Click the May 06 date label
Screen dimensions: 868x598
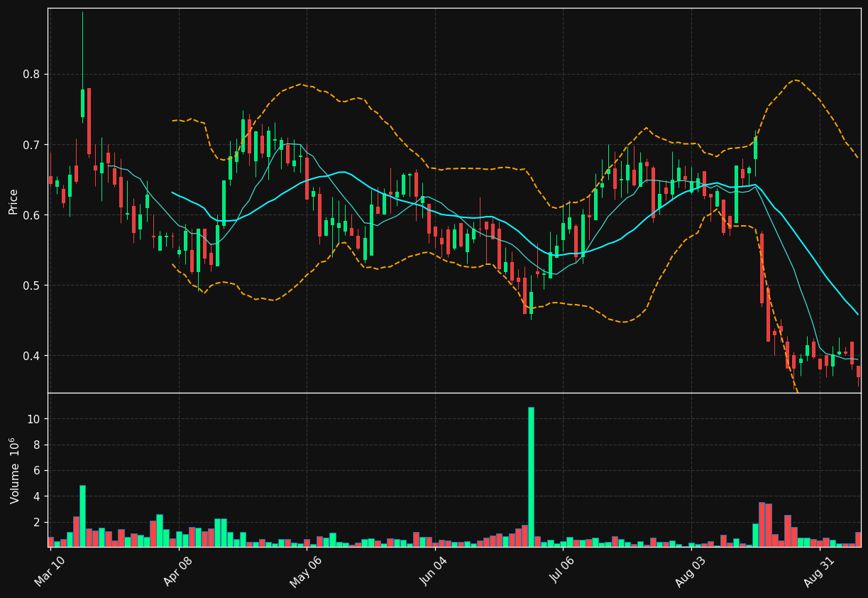307,571
